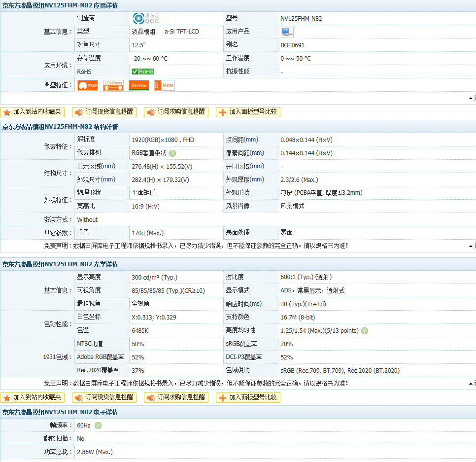This screenshot has width=476, height=462.
Task: Click viewing angle 85/85/85/85 value
Action: tap(168, 291)
